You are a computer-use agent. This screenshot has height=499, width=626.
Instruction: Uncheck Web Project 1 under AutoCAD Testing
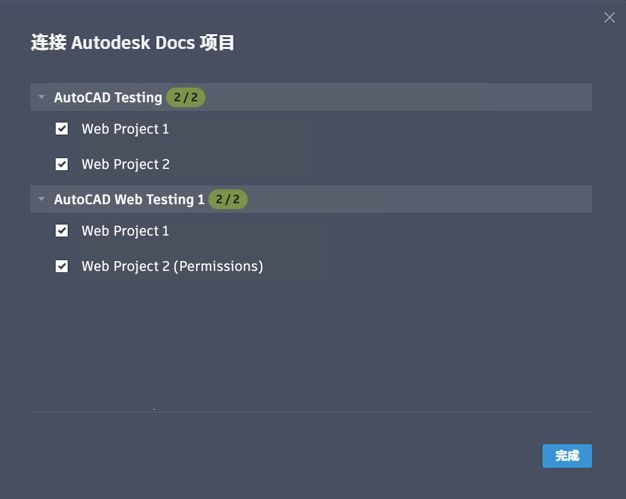tap(62, 129)
